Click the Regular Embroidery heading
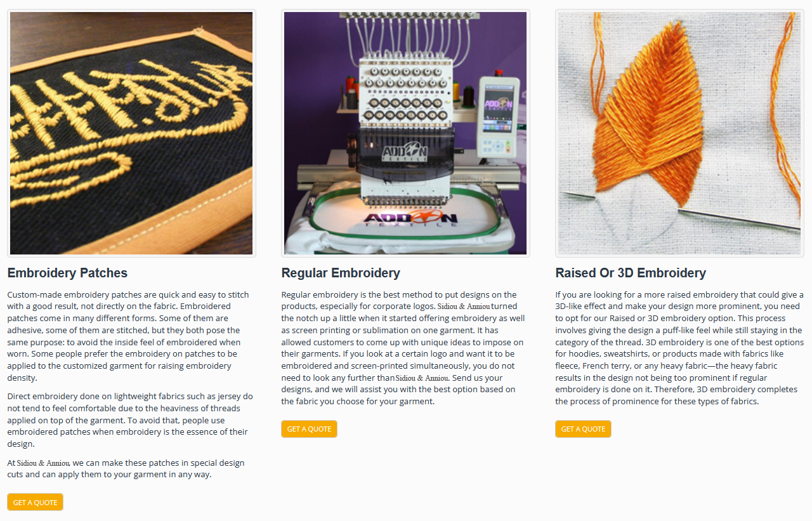Viewport: 812px width, 521px height. (341, 273)
